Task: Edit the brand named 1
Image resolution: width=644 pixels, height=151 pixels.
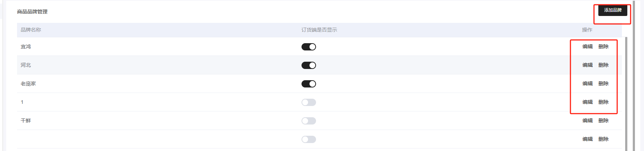Action: (587, 102)
